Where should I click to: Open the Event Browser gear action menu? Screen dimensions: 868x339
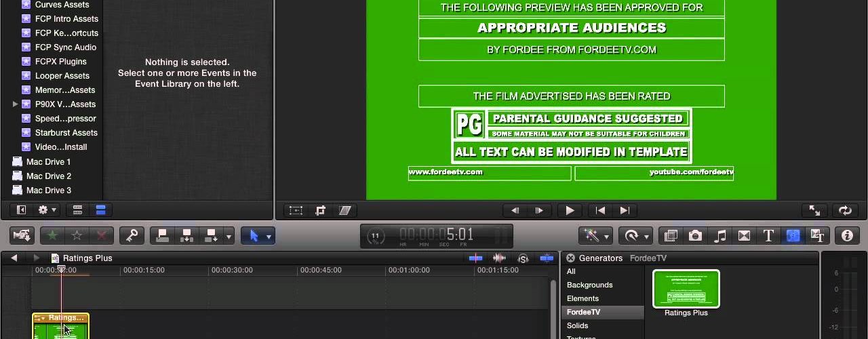tap(47, 210)
